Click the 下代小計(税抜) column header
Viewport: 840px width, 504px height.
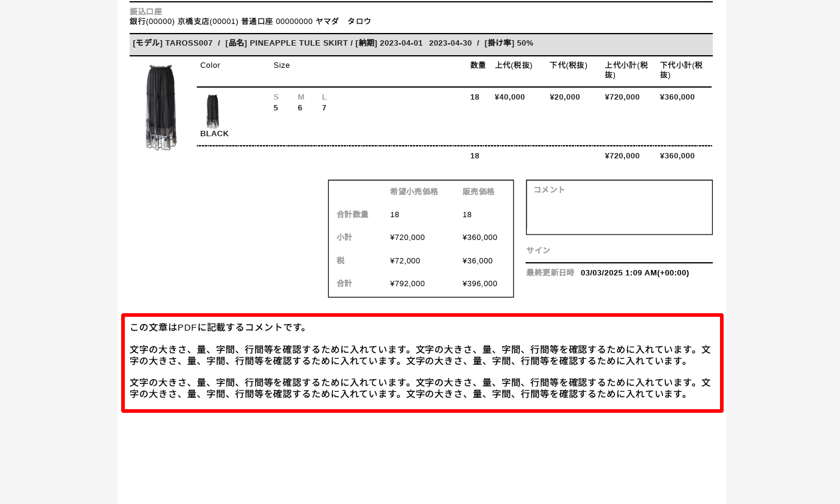coord(682,70)
